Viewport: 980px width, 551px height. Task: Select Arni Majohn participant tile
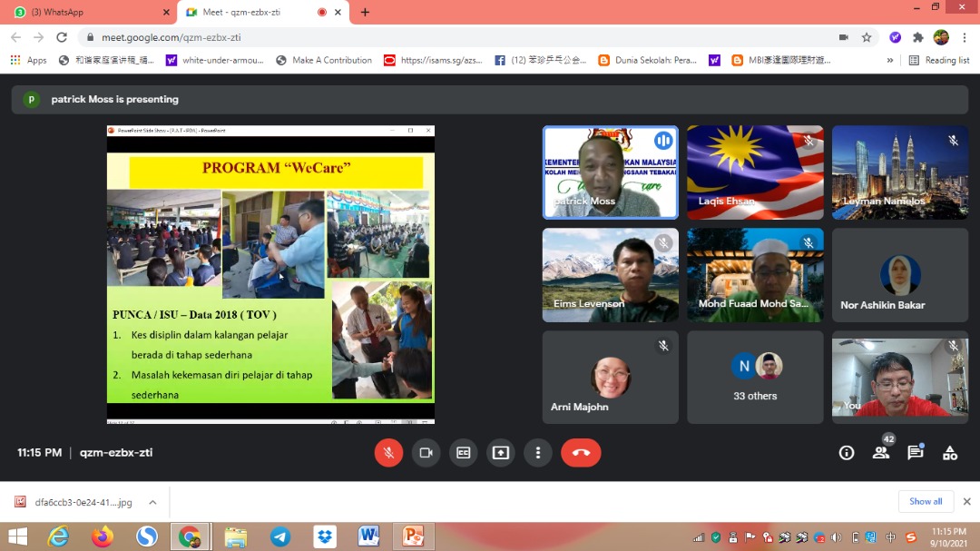click(610, 377)
